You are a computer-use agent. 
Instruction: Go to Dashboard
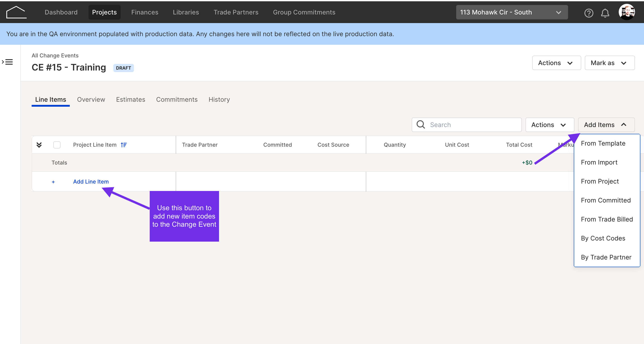[61, 12]
